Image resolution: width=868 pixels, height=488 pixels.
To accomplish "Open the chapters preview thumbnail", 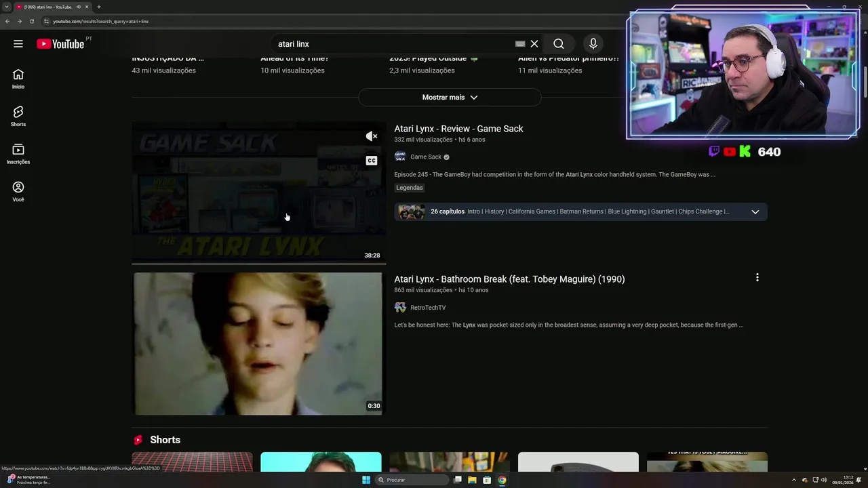I will tap(412, 212).
